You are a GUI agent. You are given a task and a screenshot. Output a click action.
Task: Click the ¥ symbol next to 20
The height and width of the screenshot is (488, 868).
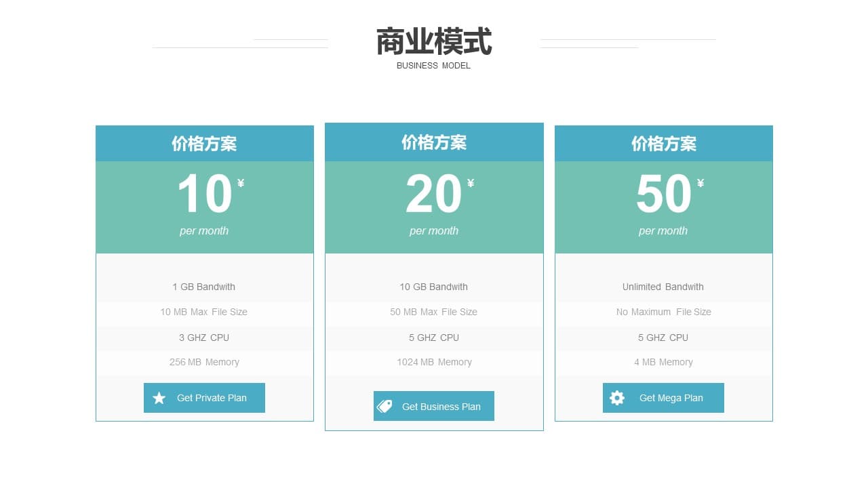(x=471, y=183)
